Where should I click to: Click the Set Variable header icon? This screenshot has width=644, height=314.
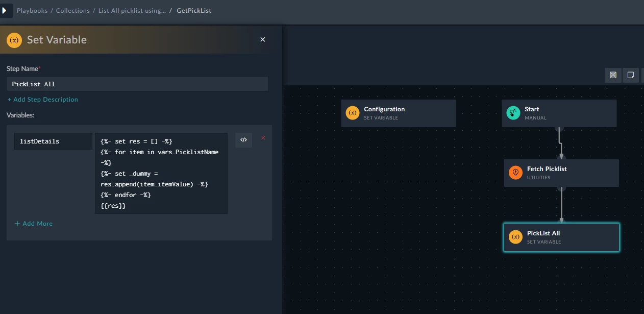point(14,40)
